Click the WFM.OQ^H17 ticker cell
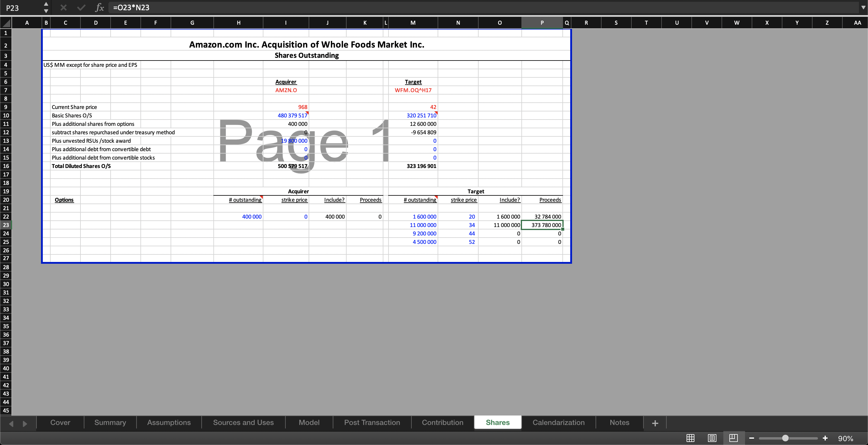Image resolution: width=868 pixels, height=445 pixels. pos(413,90)
